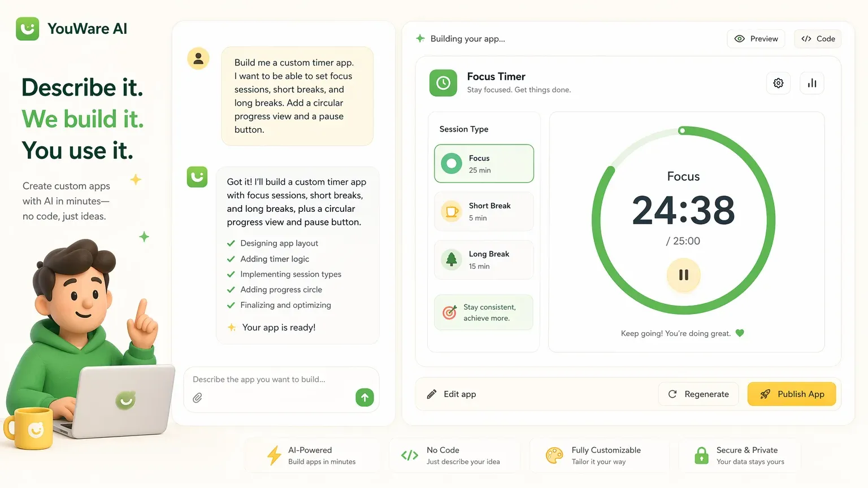Click the Your app is ready! message
This screenshot has height=488, width=868.
279,328
